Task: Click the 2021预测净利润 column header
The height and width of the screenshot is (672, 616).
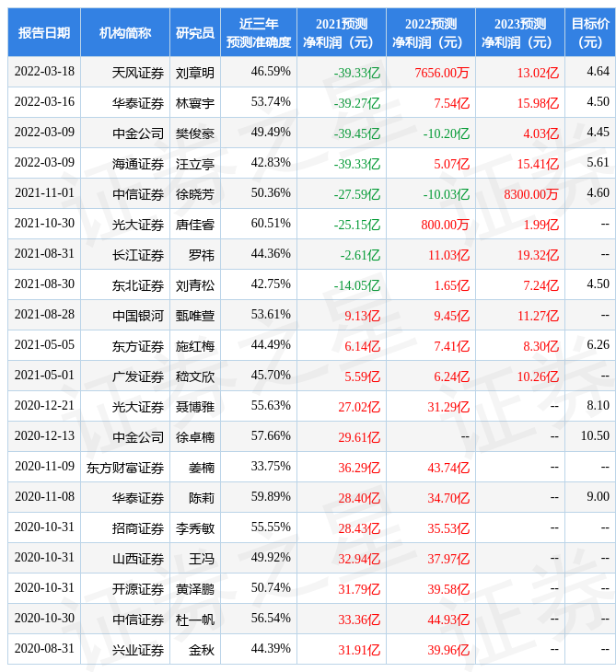Action: coord(342,32)
